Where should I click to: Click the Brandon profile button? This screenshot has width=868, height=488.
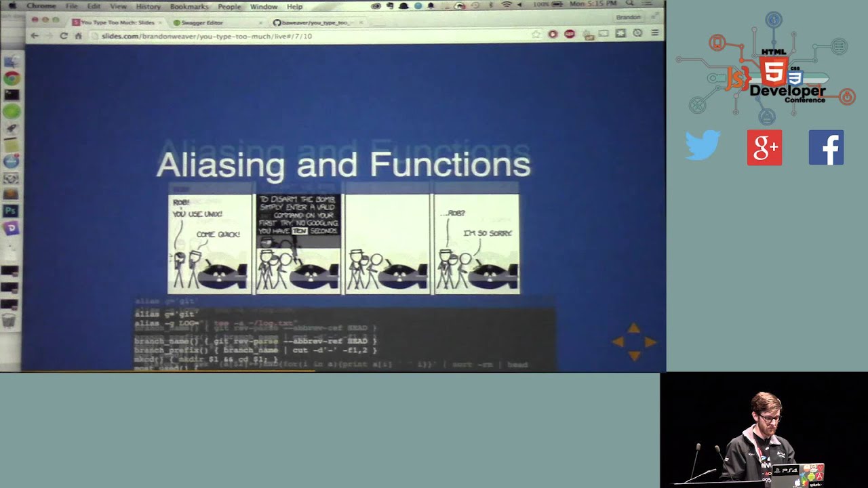click(627, 17)
